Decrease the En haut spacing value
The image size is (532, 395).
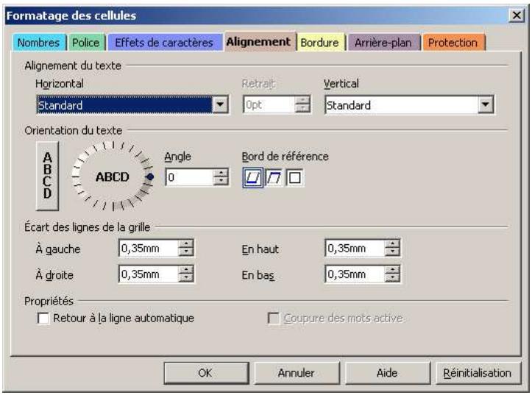392,252
